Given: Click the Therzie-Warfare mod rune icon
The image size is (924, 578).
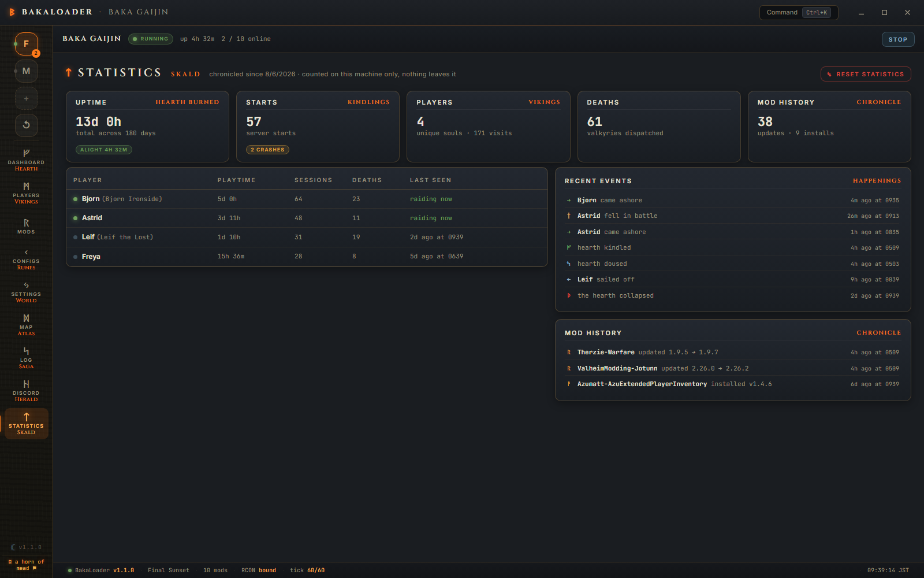Looking at the screenshot, I should point(569,352).
